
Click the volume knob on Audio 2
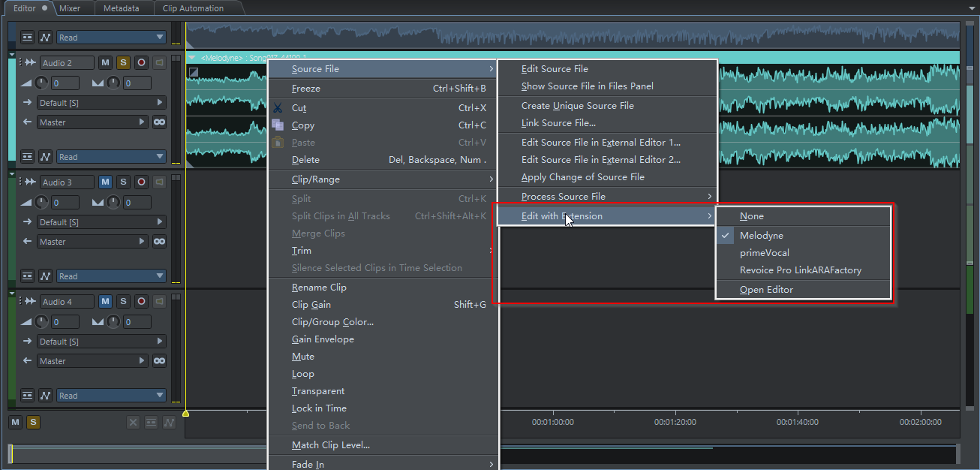click(41, 83)
